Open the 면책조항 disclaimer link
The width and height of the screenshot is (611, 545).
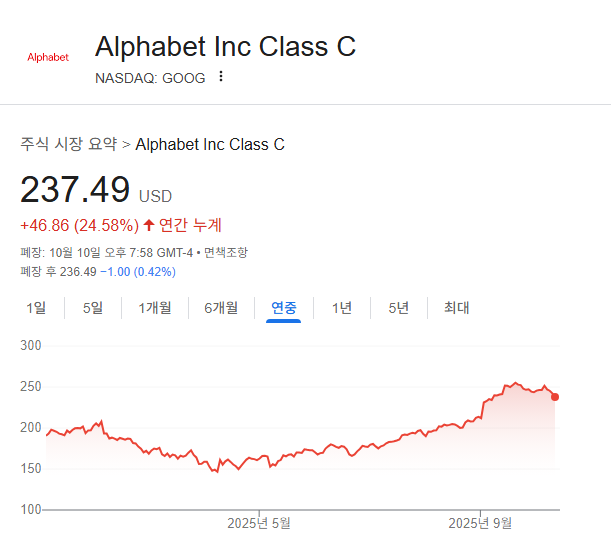[225, 252]
